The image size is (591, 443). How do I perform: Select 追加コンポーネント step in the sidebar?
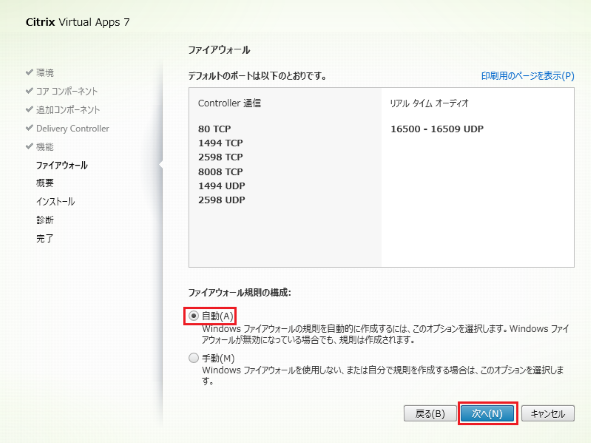click(x=68, y=110)
